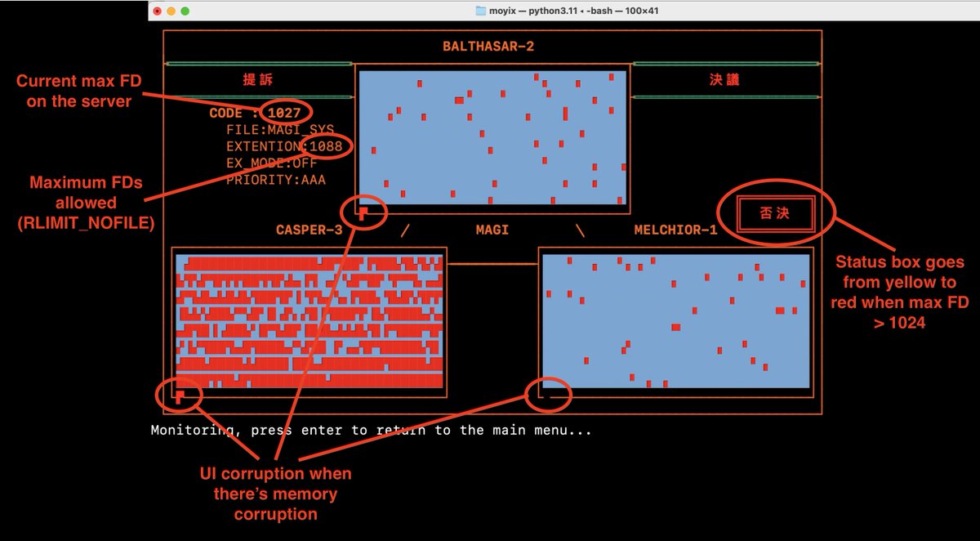Click the EXTENTION value 1088

coord(326,146)
